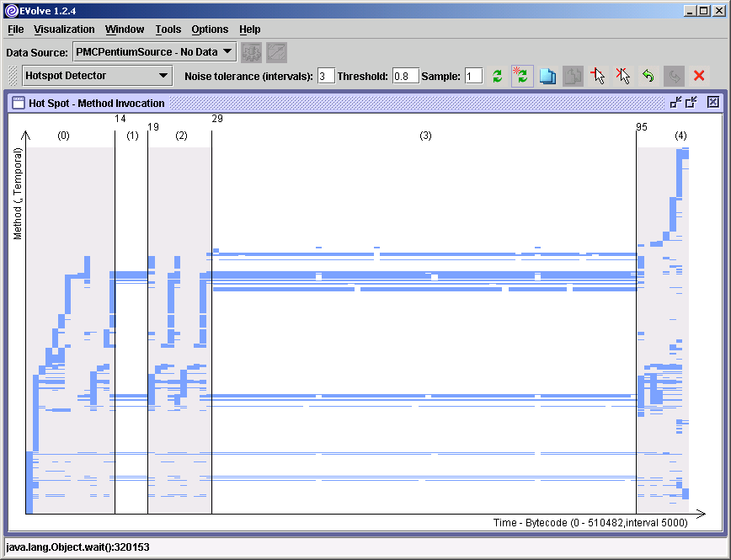Click the Data Source label

click(37, 53)
